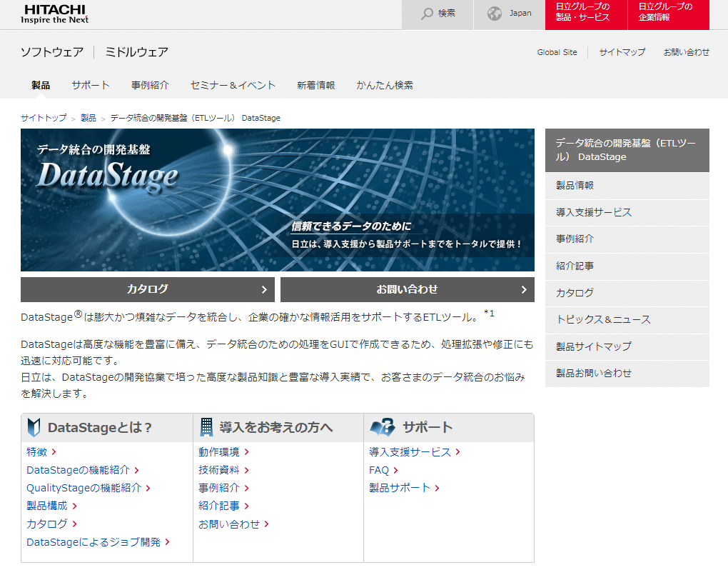Open 製品お問い合わせ in the sidebar
728x570 pixels.
[x=627, y=374]
